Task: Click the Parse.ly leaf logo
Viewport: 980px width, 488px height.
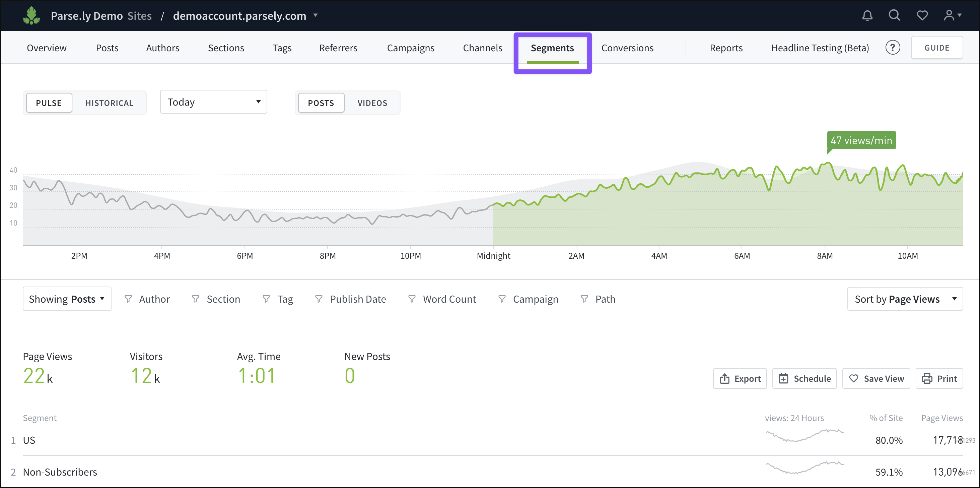Action: 31,16
